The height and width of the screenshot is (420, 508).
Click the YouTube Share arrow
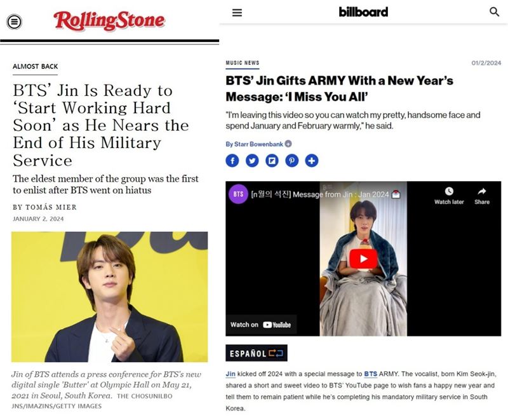coord(482,196)
